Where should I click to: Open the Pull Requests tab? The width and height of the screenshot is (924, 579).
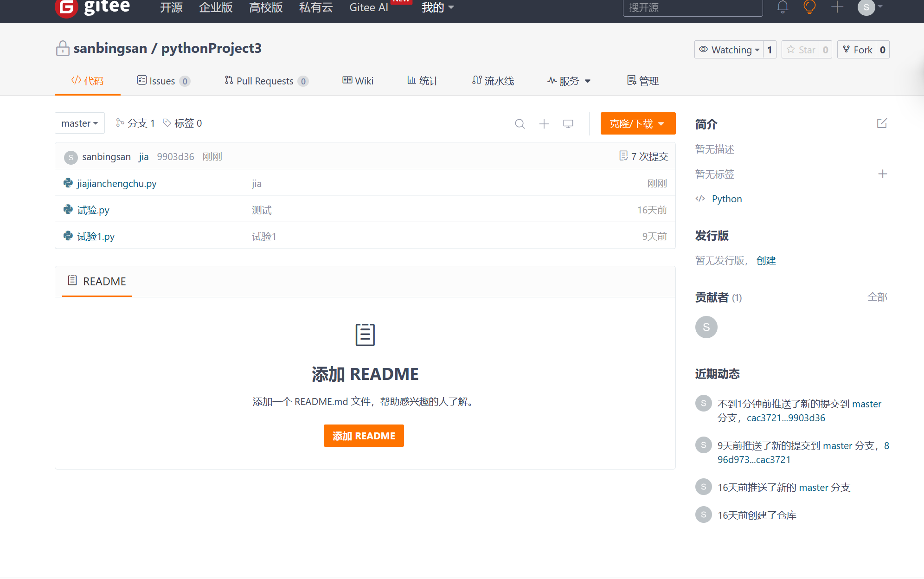[265, 81]
